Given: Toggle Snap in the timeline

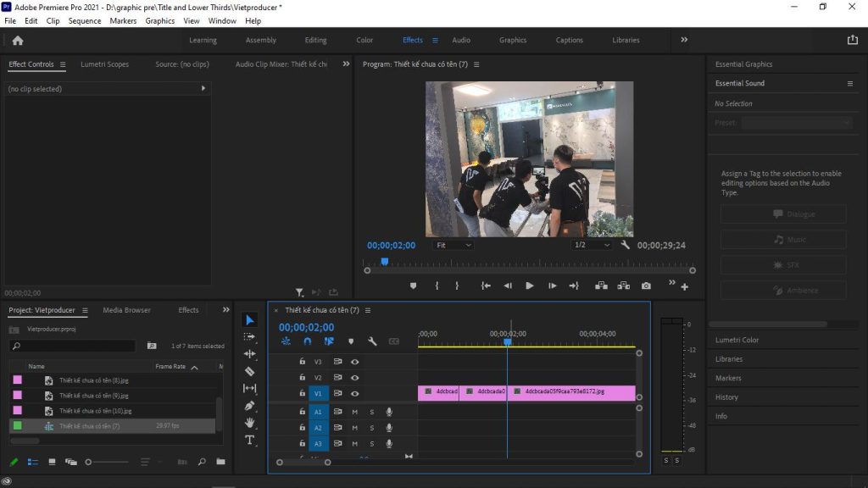Looking at the screenshot, I should [x=306, y=341].
